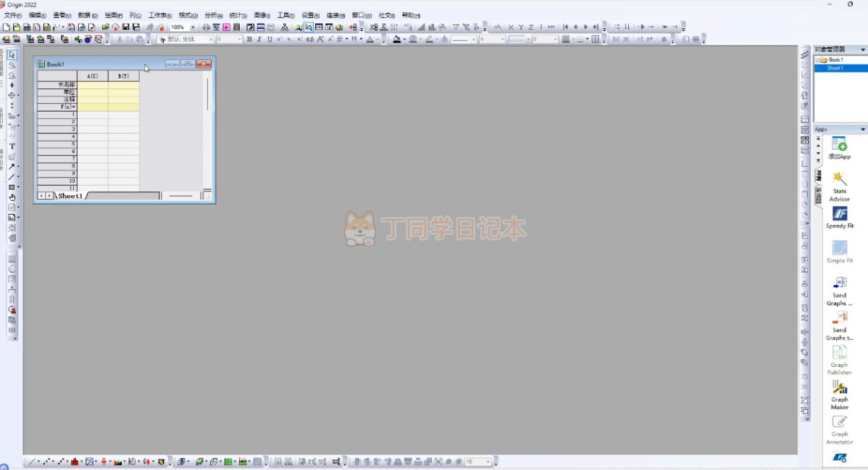Select the Rectangle tool in the left toolbar
The height and width of the screenshot is (470, 868).
(11, 187)
